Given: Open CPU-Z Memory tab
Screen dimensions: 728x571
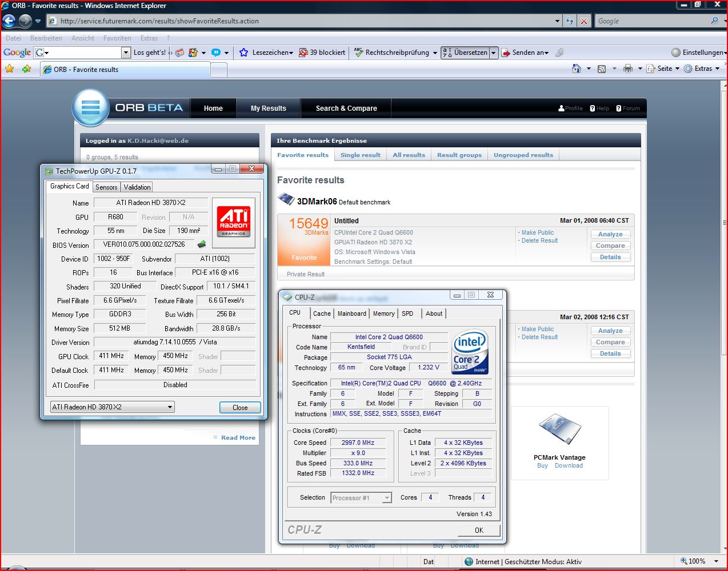Looking at the screenshot, I should (x=383, y=313).
